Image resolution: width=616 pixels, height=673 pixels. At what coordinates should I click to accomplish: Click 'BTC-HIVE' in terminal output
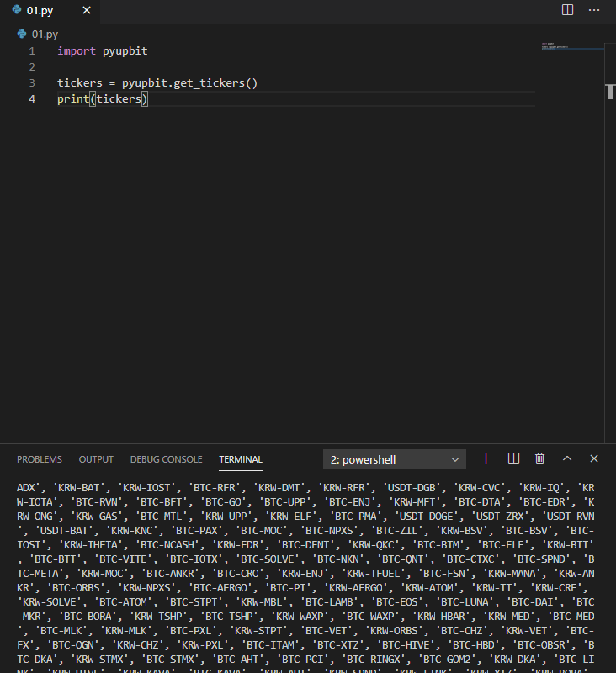click(406, 645)
